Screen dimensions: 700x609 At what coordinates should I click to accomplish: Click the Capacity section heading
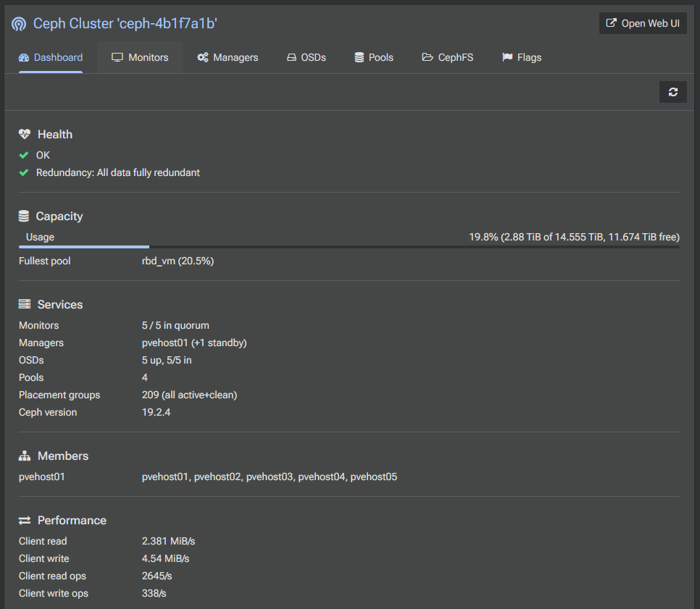[x=59, y=217]
